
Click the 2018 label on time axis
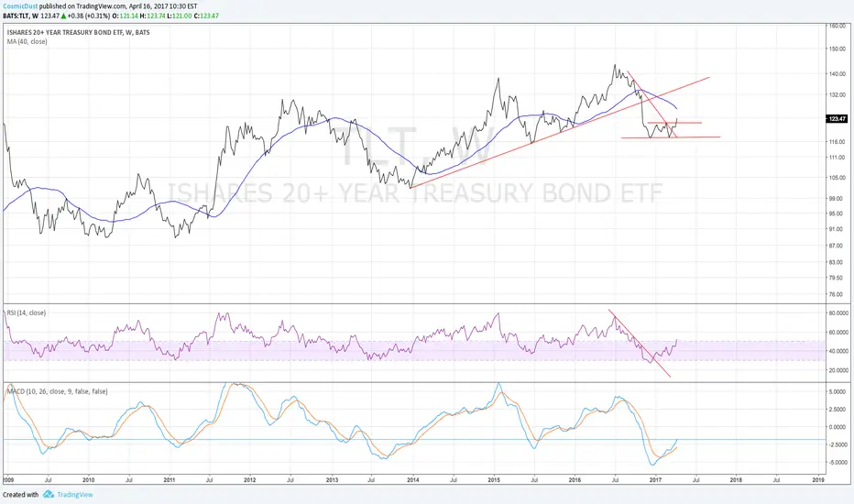[736, 480]
